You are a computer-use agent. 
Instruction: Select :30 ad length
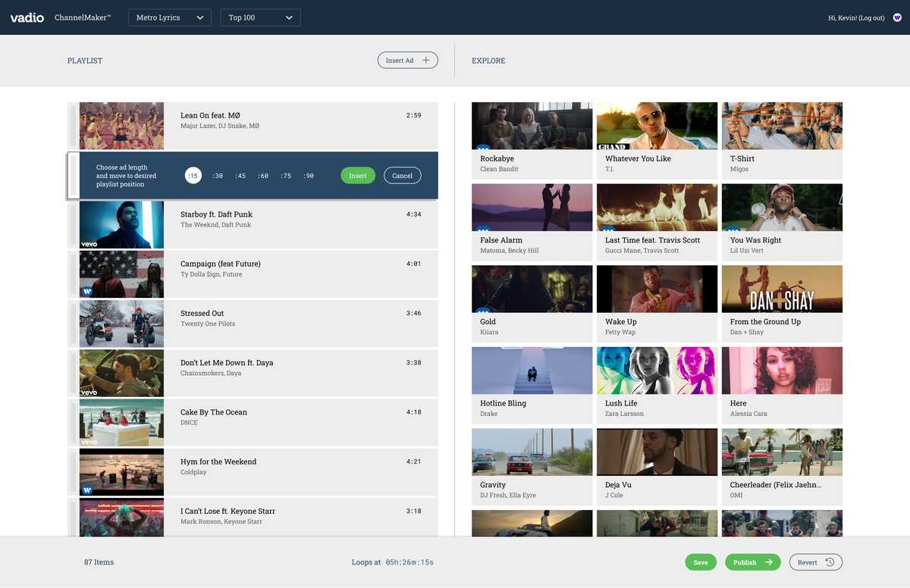point(218,176)
